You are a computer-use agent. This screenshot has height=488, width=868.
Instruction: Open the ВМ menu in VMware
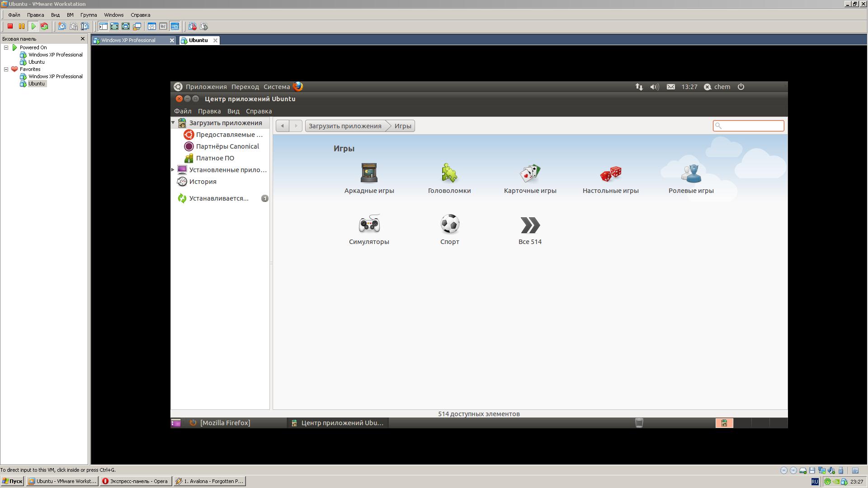pos(70,15)
